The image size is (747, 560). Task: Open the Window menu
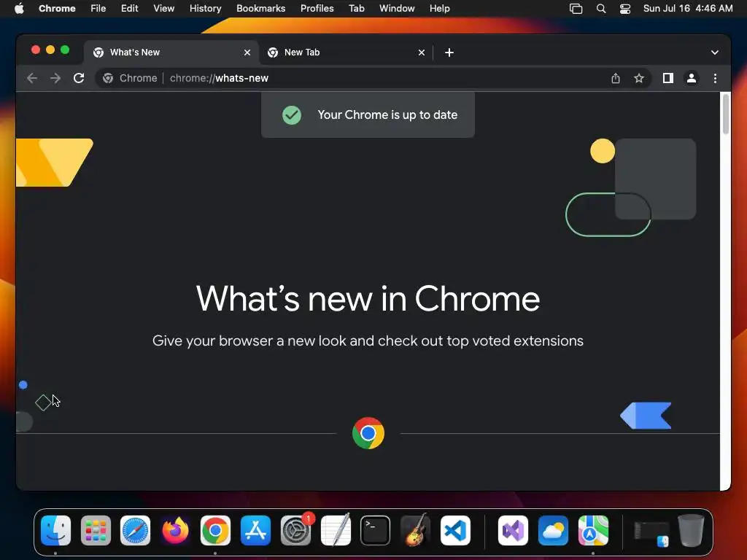click(x=397, y=9)
